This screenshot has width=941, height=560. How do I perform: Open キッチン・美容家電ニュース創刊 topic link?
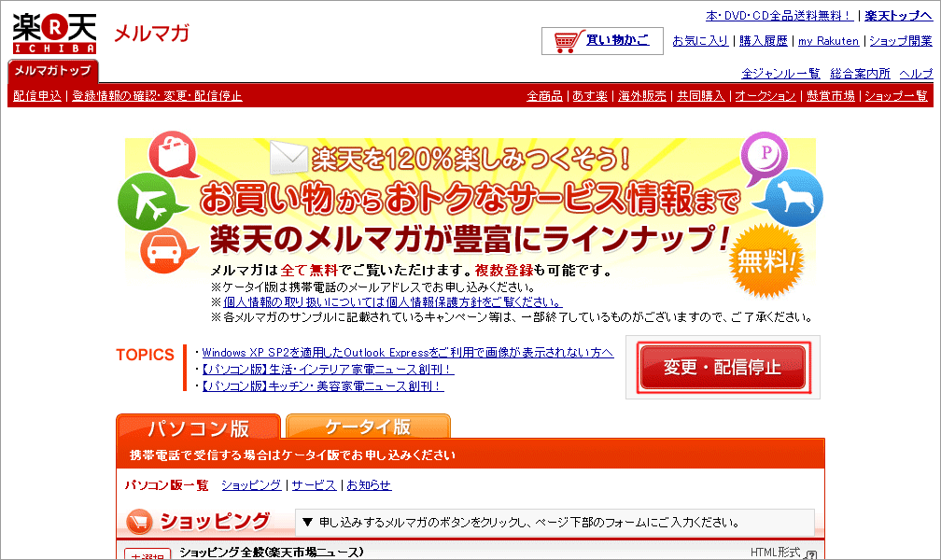pyautogui.click(x=323, y=386)
